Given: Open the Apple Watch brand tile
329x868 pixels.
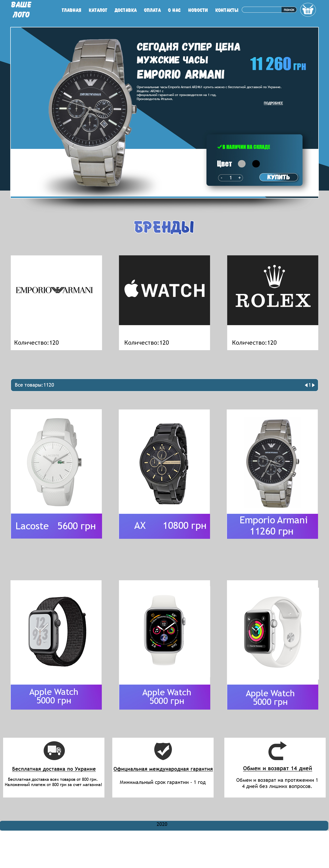Looking at the screenshot, I should (x=164, y=303).
